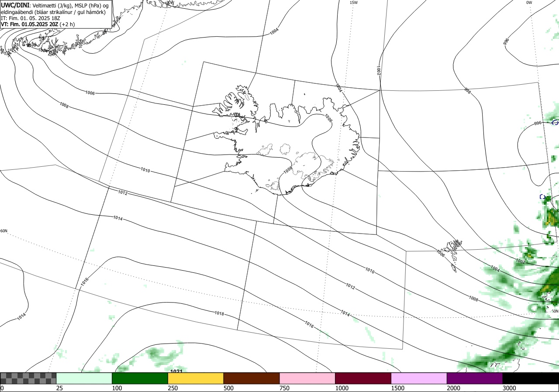This screenshot has width=559, height=392.
Task: Select the brown 500–750 legend swatch
Action: click(251, 378)
